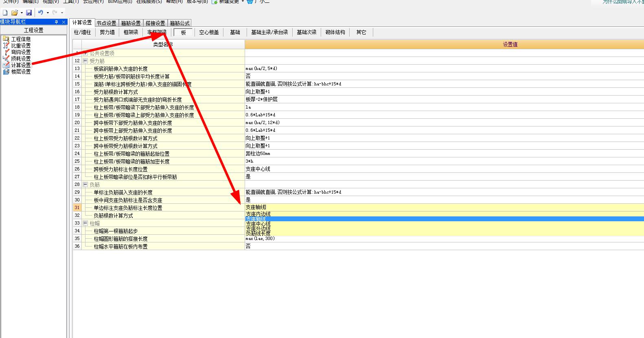Select the 砌体结构 component button
Viewport: 644px width, 338px height.
335,32
